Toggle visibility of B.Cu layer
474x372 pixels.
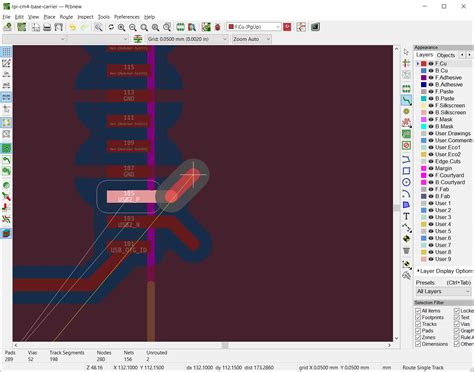[431, 71]
